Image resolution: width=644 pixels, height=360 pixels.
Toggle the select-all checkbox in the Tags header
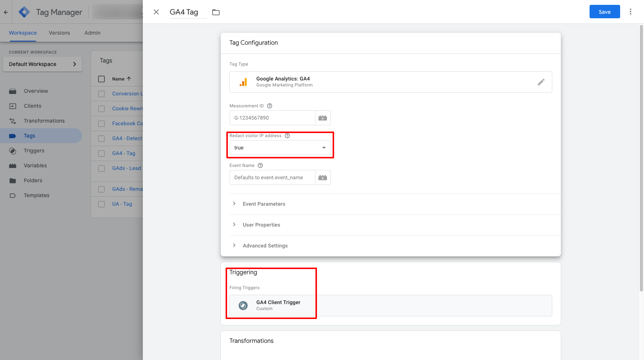(101, 79)
